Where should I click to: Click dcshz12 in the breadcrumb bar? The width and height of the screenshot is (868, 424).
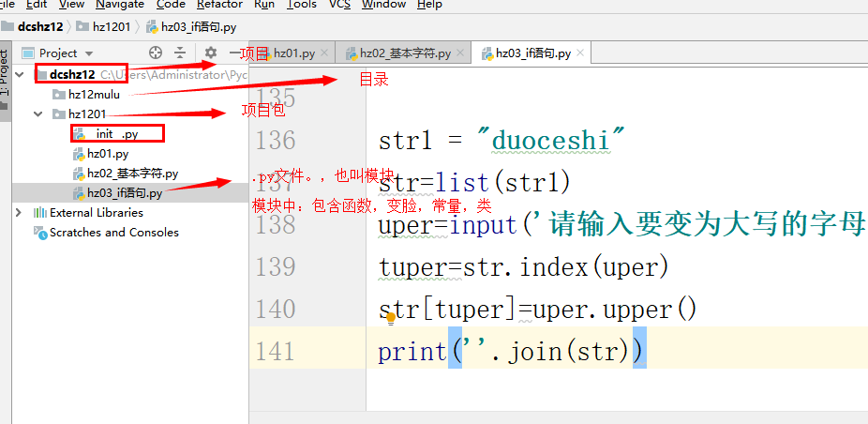pyautogui.click(x=40, y=26)
